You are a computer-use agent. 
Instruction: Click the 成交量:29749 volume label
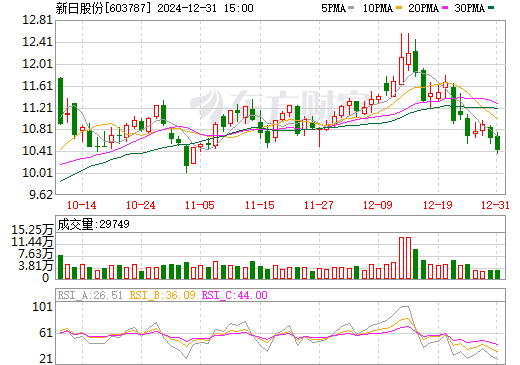click(93, 224)
